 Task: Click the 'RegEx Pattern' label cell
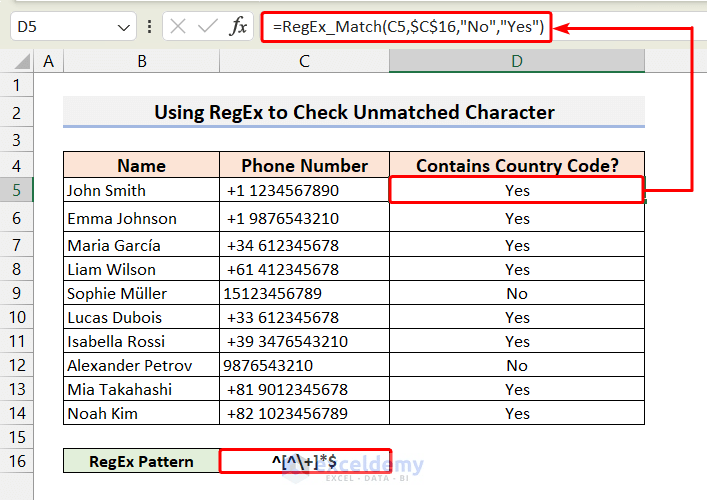point(142,461)
